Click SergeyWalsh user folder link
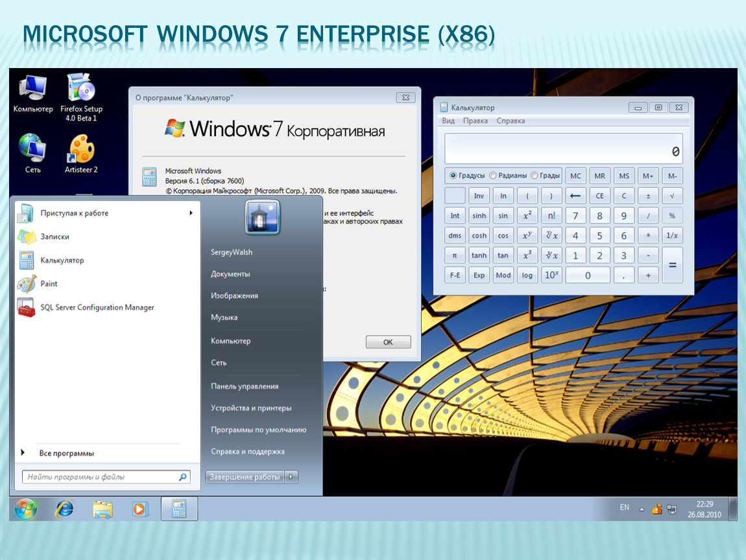Screen dimensions: 746x560 click(232, 252)
